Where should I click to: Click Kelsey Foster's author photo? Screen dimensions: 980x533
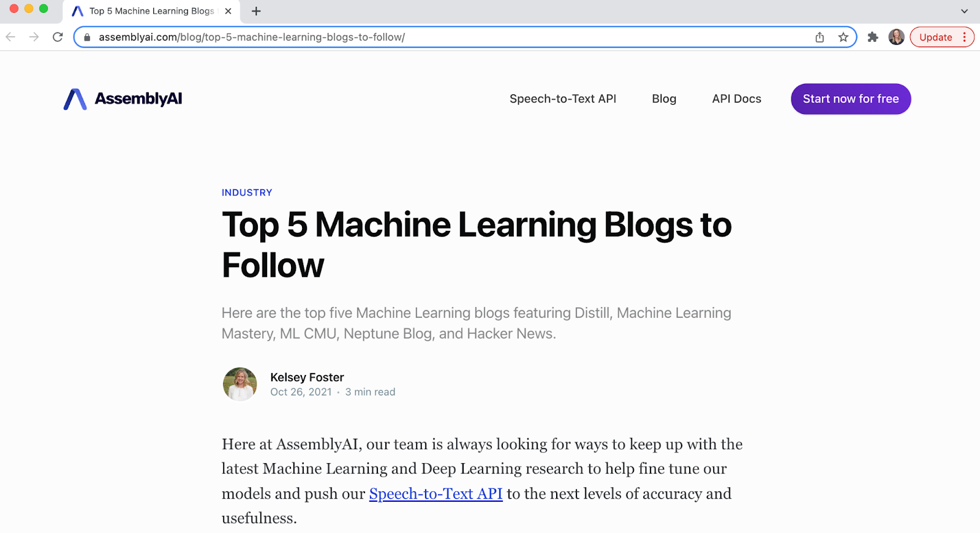(x=240, y=384)
